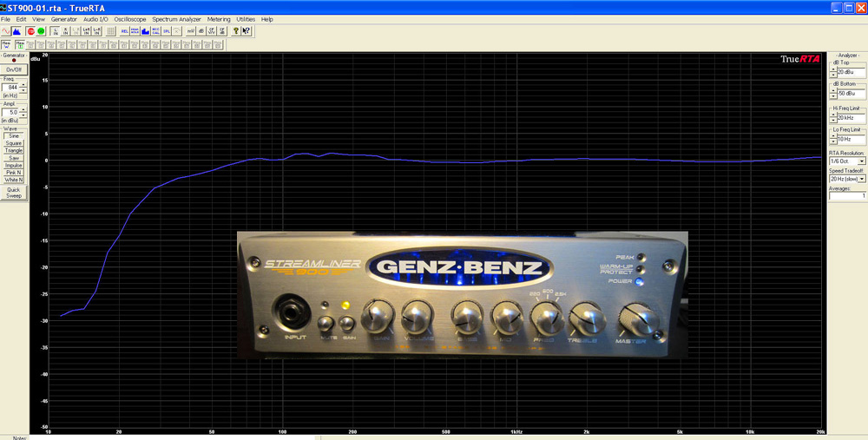Screen dimensions: 868x440
Task: Select the White N noise waveform
Action: [14, 180]
